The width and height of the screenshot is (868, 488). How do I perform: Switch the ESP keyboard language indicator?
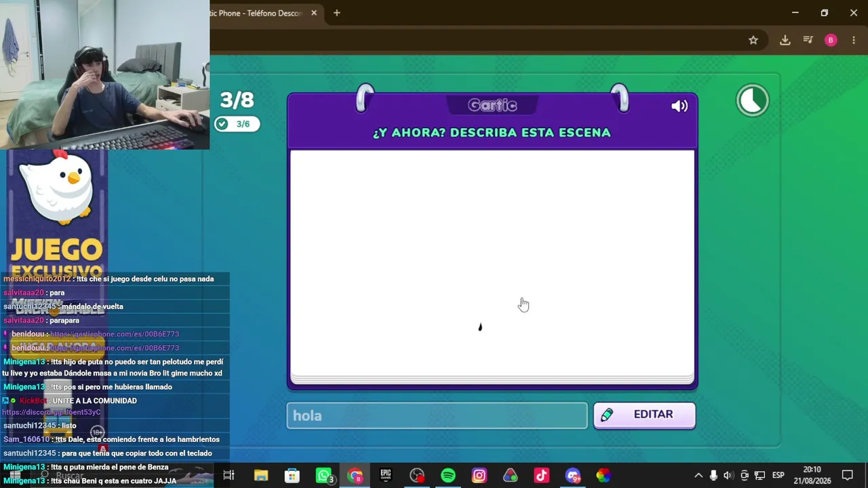click(778, 475)
